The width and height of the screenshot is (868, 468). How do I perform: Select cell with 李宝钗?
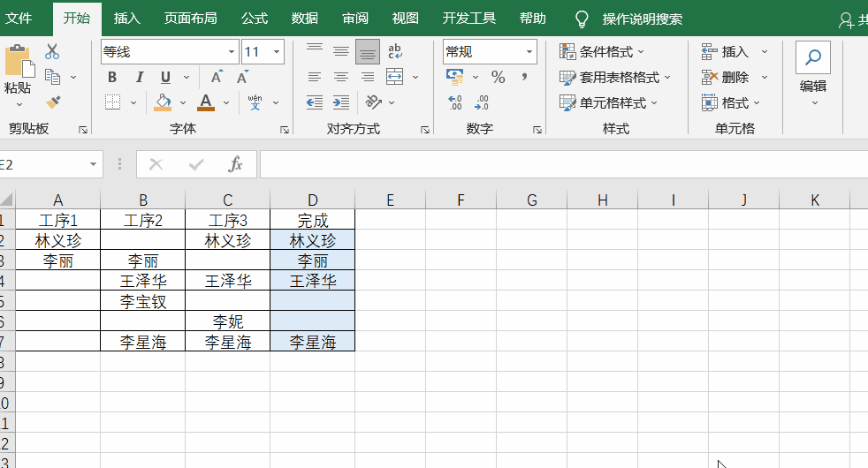click(143, 301)
